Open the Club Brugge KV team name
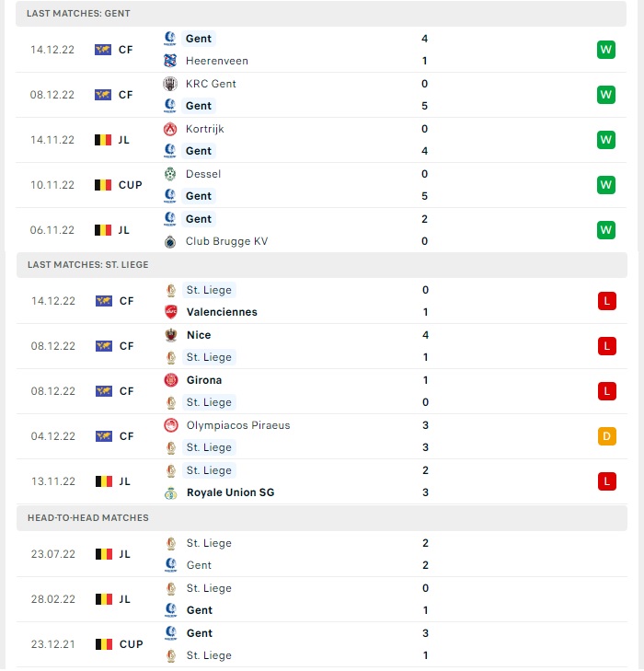644x671 pixels. pos(226,241)
